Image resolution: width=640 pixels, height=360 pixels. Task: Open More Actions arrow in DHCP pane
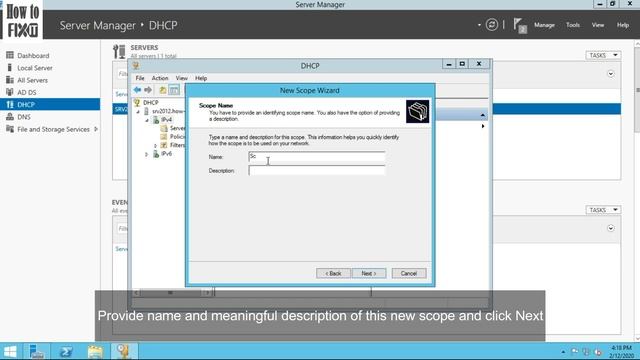tap(483, 126)
